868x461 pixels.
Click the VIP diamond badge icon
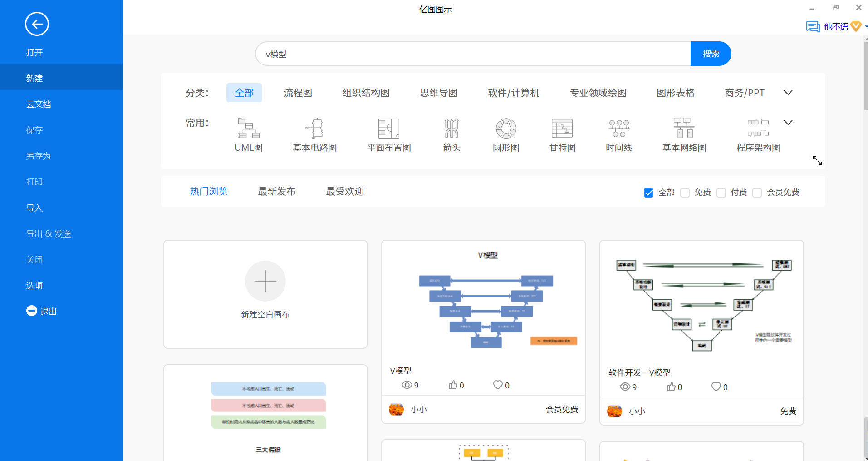pos(856,26)
